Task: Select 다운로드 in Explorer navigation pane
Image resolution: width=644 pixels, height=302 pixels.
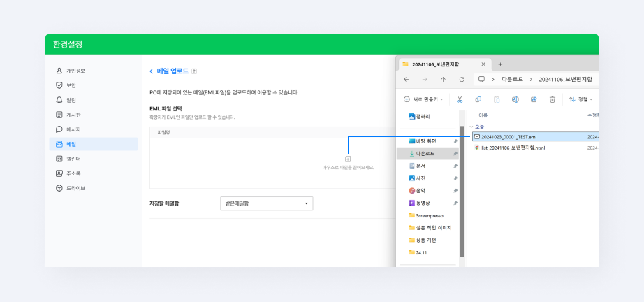Action: click(x=427, y=153)
